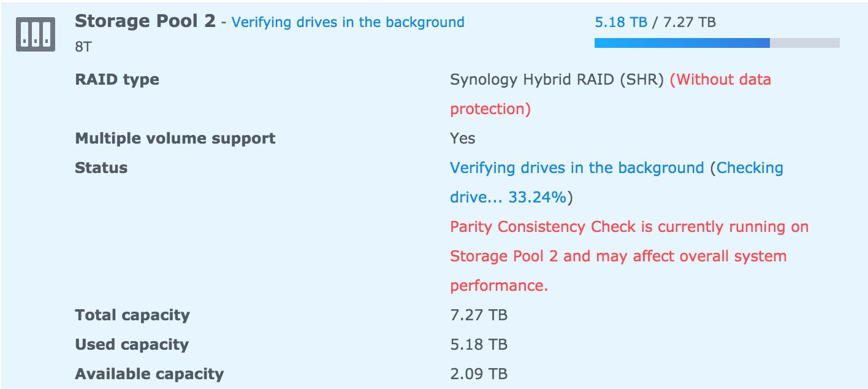Click the Available capacity '2.09 TB' value

(479, 374)
